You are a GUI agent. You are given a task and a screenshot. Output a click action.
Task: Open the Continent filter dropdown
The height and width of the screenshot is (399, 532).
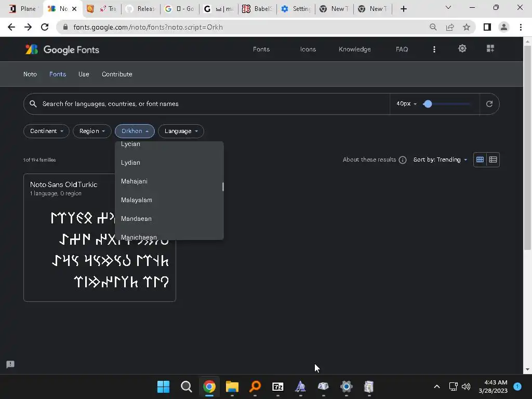pyautogui.click(x=46, y=131)
